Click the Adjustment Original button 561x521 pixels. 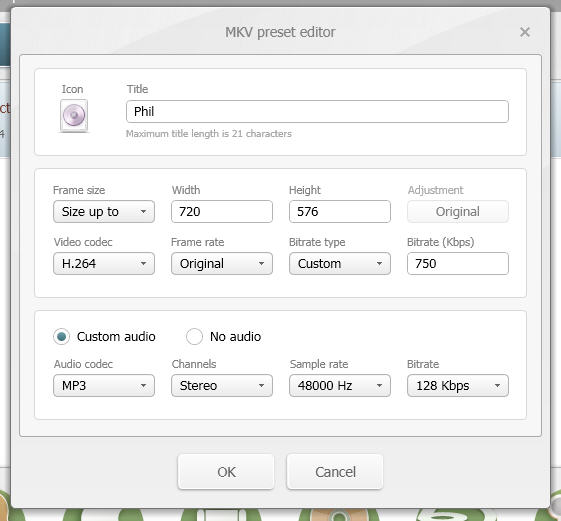[458, 211]
